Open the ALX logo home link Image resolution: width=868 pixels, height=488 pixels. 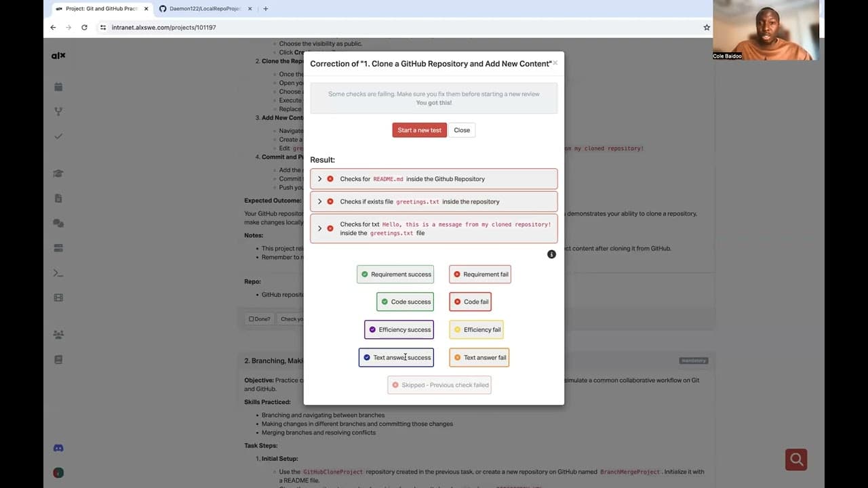pyautogui.click(x=58, y=56)
